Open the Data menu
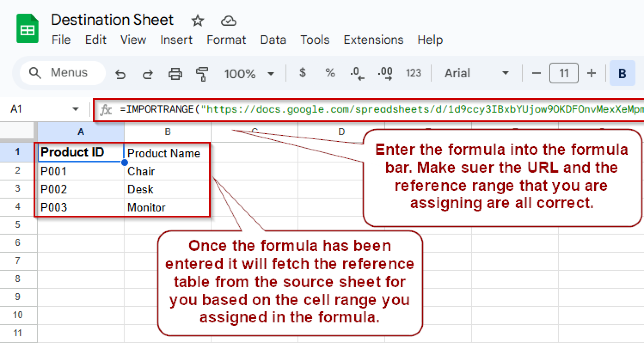This screenshot has width=644, height=343. (273, 40)
